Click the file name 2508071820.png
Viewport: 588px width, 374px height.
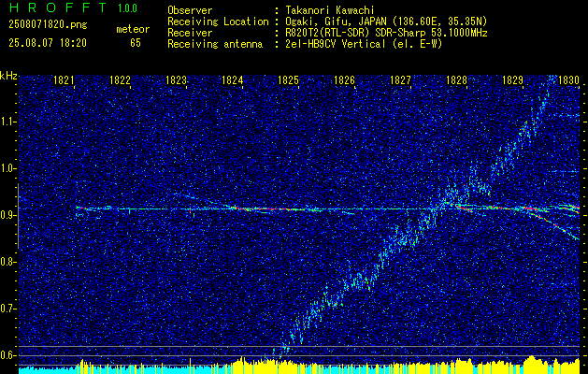48,24
